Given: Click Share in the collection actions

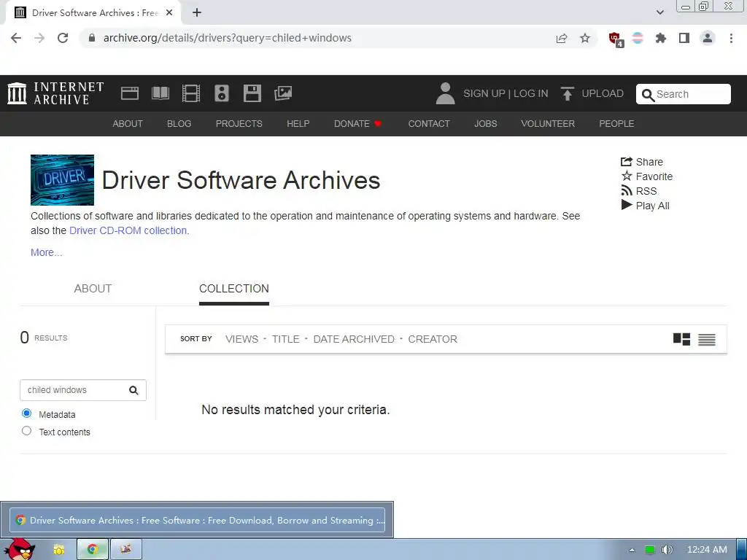Looking at the screenshot, I should point(642,162).
